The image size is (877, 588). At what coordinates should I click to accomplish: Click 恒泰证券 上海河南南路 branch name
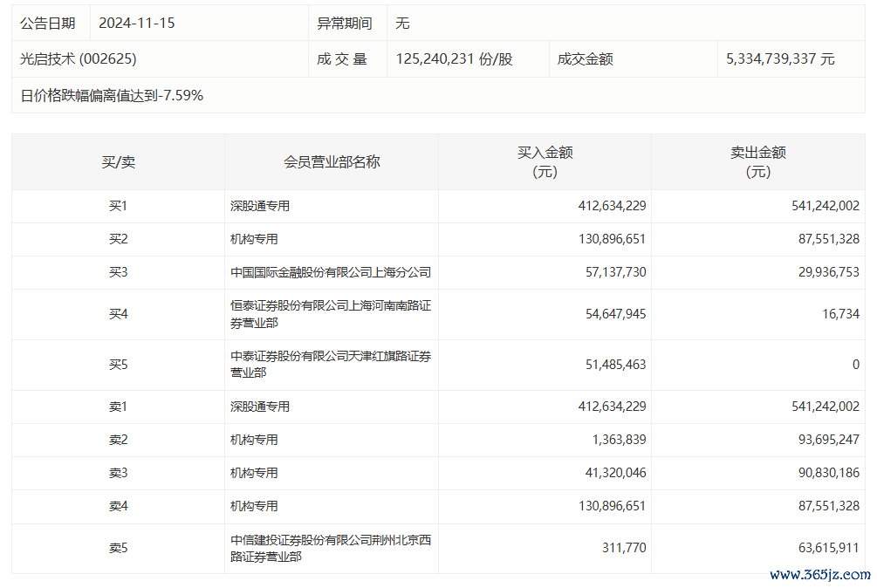[331, 314]
